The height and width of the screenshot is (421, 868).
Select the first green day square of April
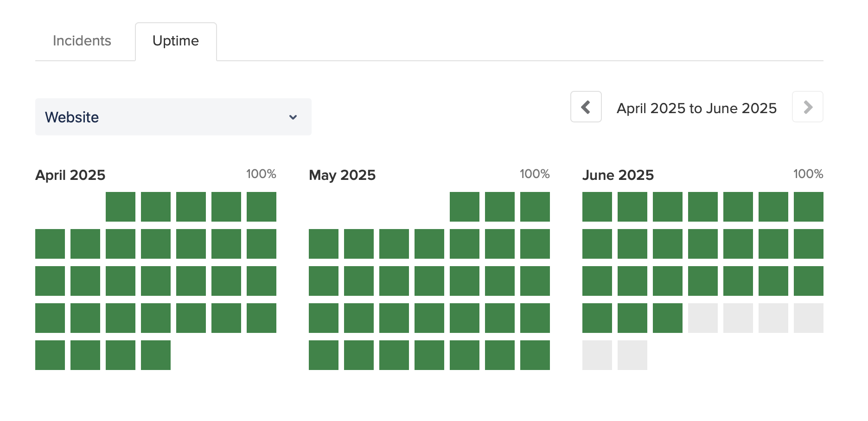(x=120, y=206)
